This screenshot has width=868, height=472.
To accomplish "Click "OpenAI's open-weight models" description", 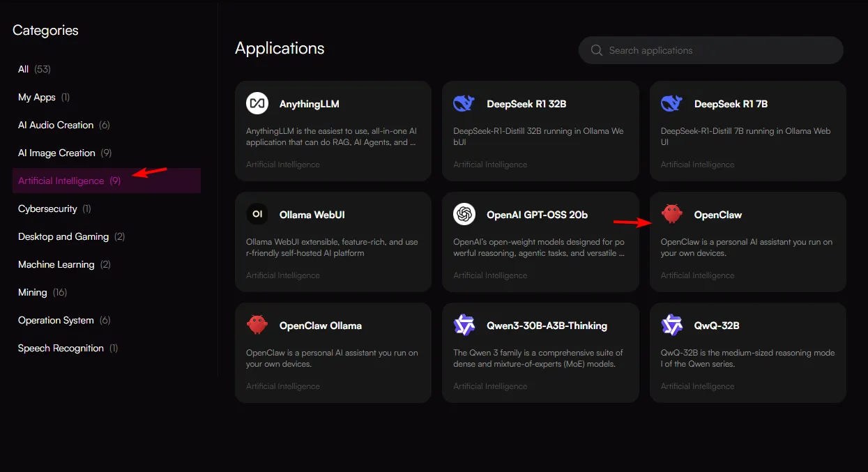I will 539,248.
